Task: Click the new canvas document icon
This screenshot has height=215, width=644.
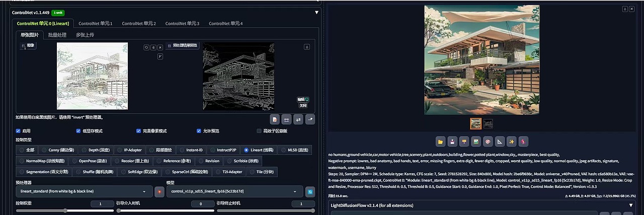Action: pos(275,119)
